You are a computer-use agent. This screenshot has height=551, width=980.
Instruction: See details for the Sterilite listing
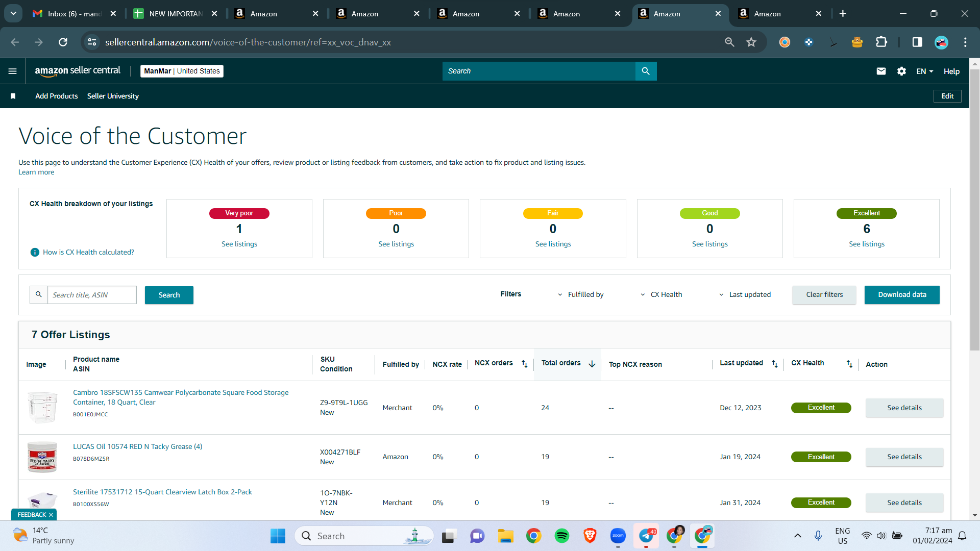[904, 503]
